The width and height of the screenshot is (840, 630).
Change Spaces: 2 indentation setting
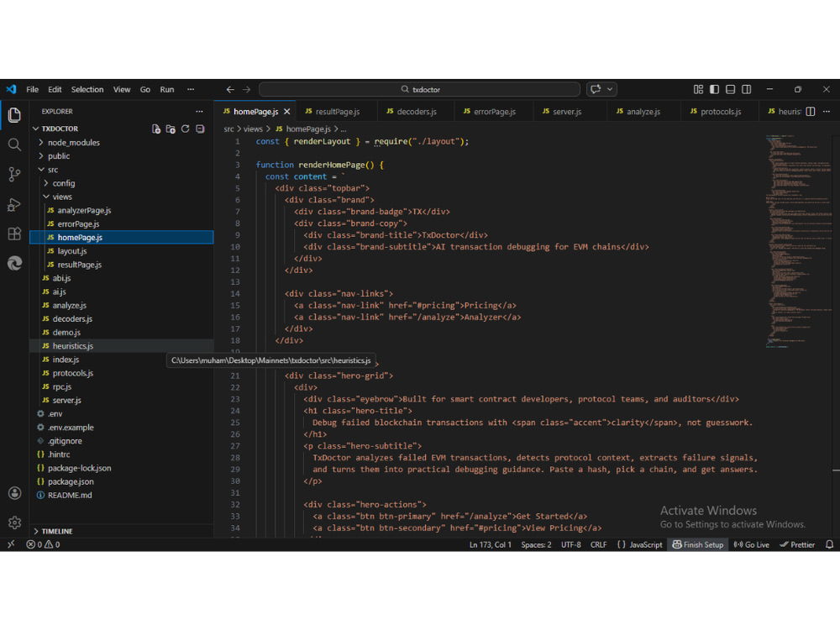[536, 544]
